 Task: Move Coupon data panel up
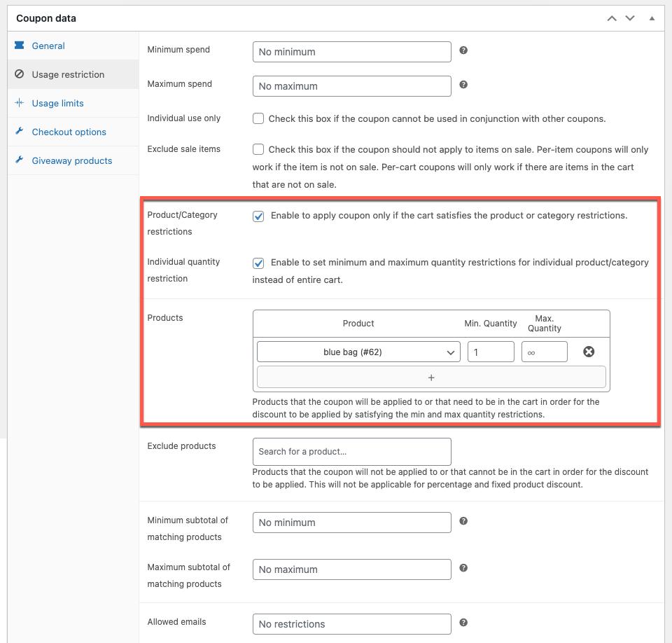[x=612, y=18]
